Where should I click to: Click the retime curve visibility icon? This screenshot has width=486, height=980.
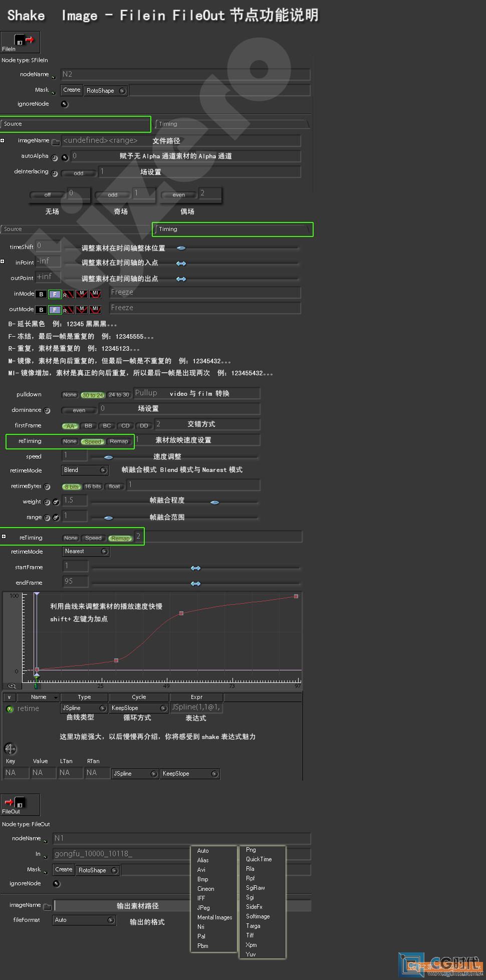pos(10,709)
